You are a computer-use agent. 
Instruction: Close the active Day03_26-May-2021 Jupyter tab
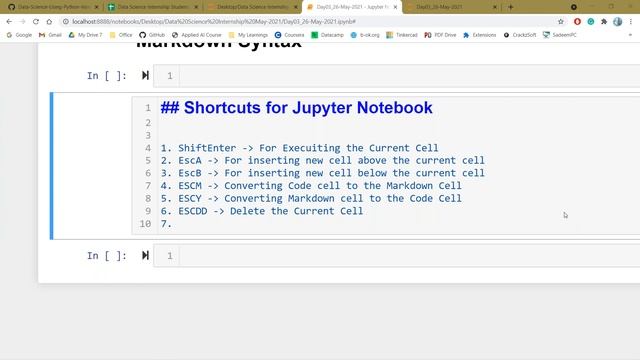[395, 7]
